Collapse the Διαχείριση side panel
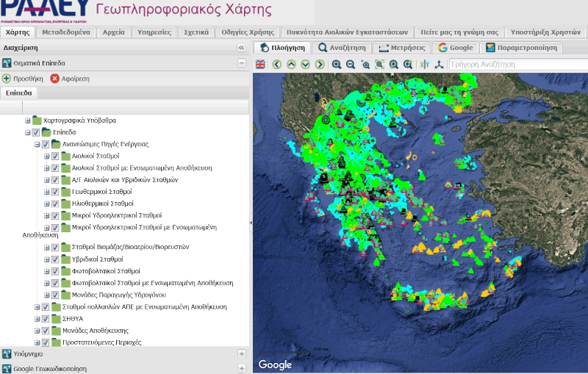 [240, 48]
